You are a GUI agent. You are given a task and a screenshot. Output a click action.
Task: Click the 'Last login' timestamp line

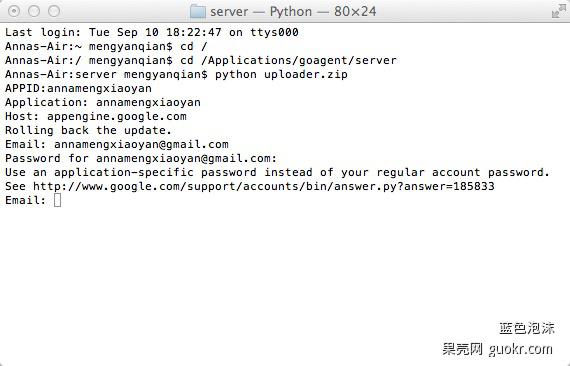pyautogui.click(x=152, y=32)
